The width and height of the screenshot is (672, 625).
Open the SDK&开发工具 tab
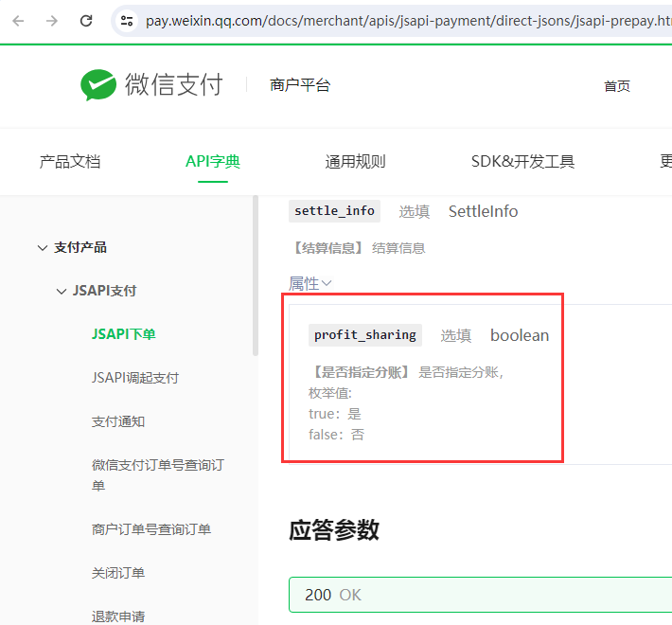522,162
